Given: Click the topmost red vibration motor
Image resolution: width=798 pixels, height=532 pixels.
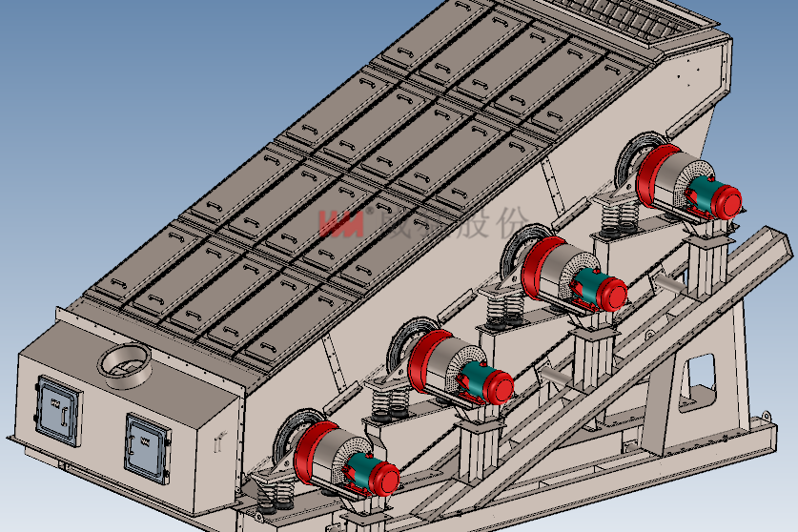Looking at the screenshot, I should [x=672, y=181].
